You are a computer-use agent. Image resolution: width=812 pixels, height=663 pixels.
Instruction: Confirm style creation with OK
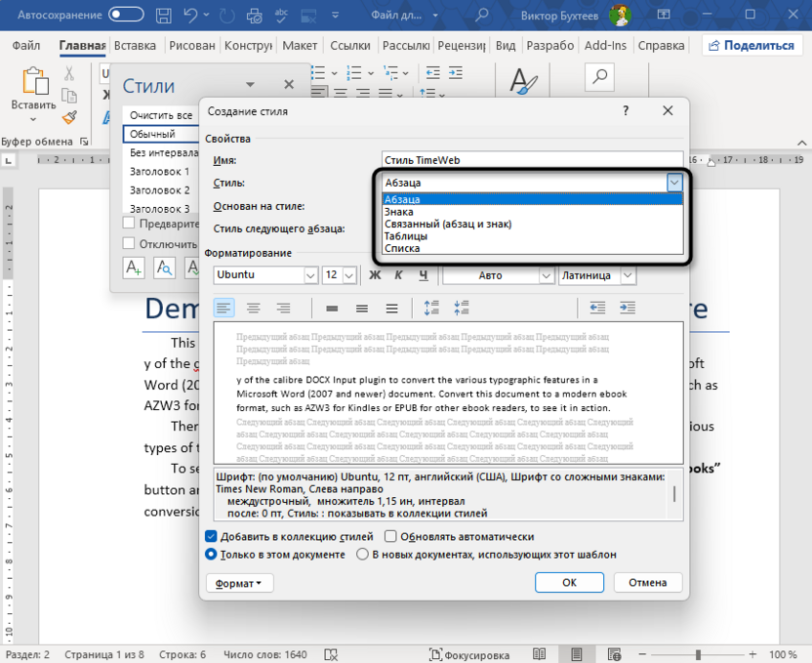click(x=569, y=582)
